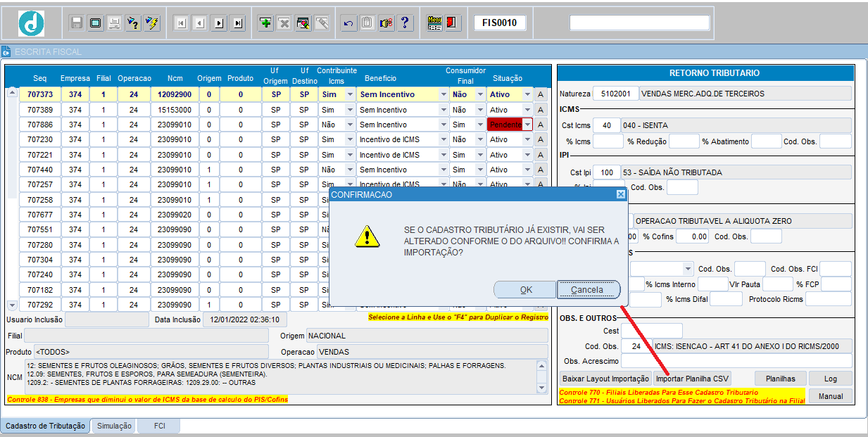The image size is (868, 437).
Task: Click the 'A' button on row 707886
Action: point(541,125)
